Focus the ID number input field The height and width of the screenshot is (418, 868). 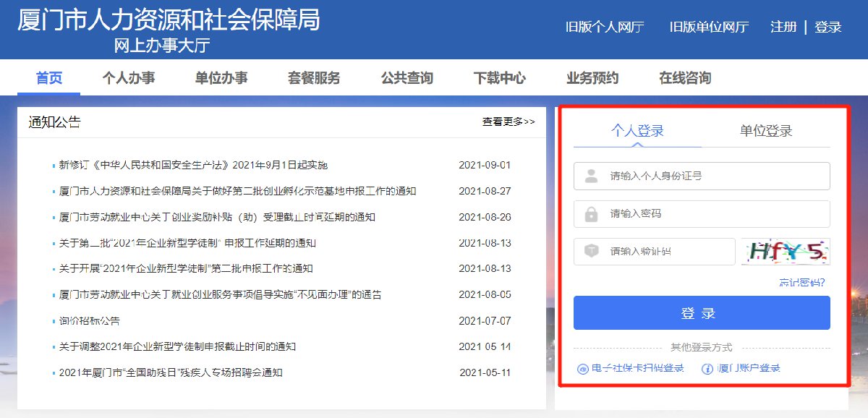pyautogui.click(x=716, y=176)
